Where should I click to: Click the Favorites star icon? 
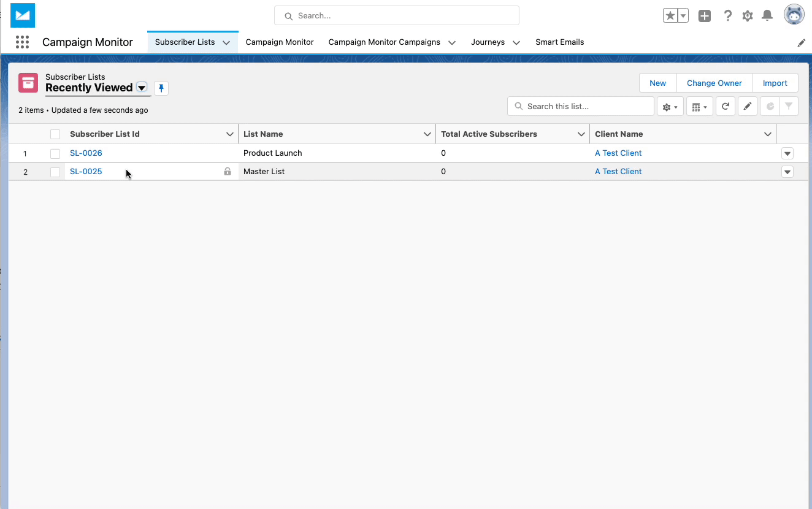670,16
